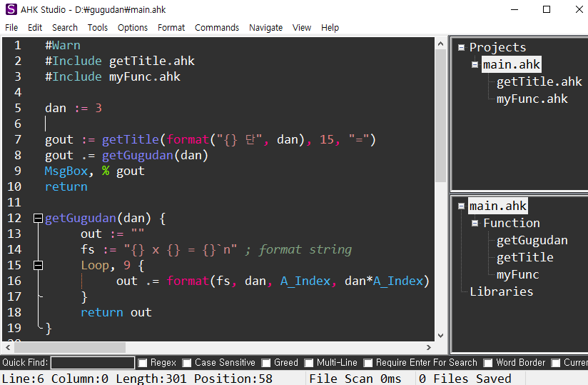Open the Commands menu
The width and height of the screenshot is (588, 385).
pyautogui.click(x=217, y=28)
